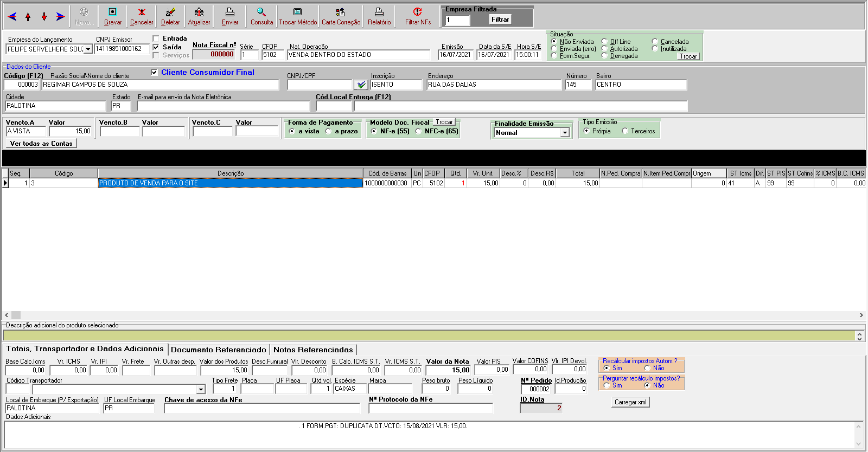This screenshot has width=868, height=452.
Task: Open the Empresa do Lançamento dropdown
Action: (x=88, y=49)
